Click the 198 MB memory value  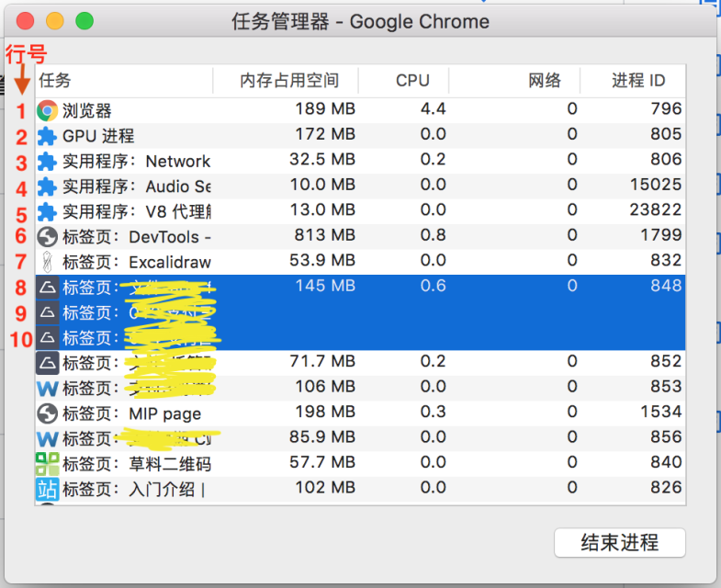tap(325, 412)
